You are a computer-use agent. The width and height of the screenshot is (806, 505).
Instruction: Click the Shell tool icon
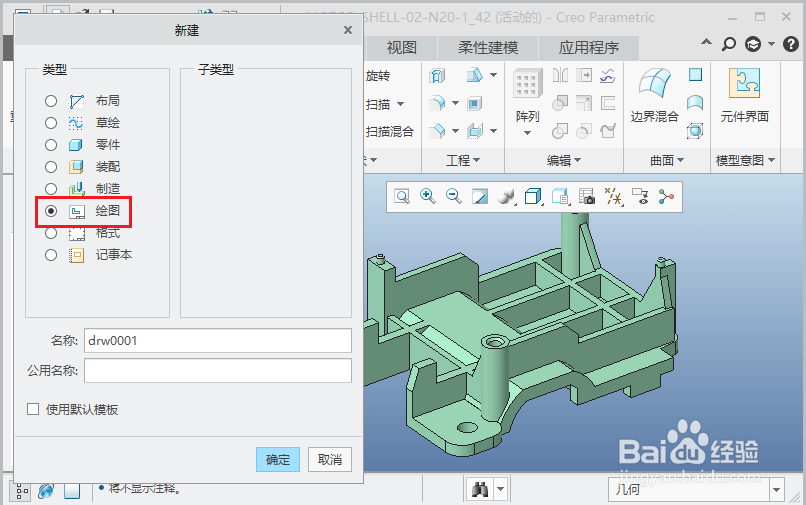click(474, 104)
